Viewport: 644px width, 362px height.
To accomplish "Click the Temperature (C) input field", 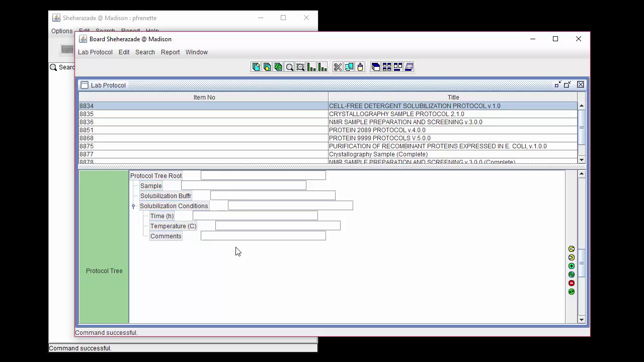I will (x=278, y=226).
